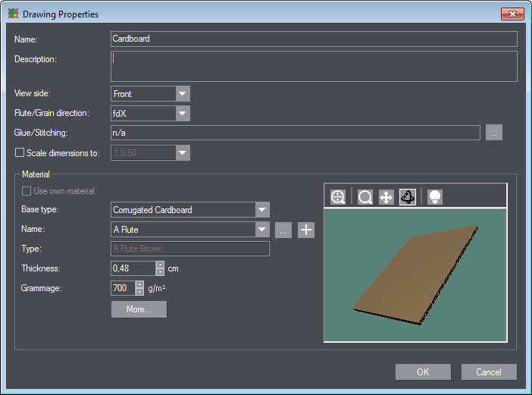The height and width of the screenshot is (395, 532).
Task: Decrease the Grammage value with down arrow
Action: point(139,292)
